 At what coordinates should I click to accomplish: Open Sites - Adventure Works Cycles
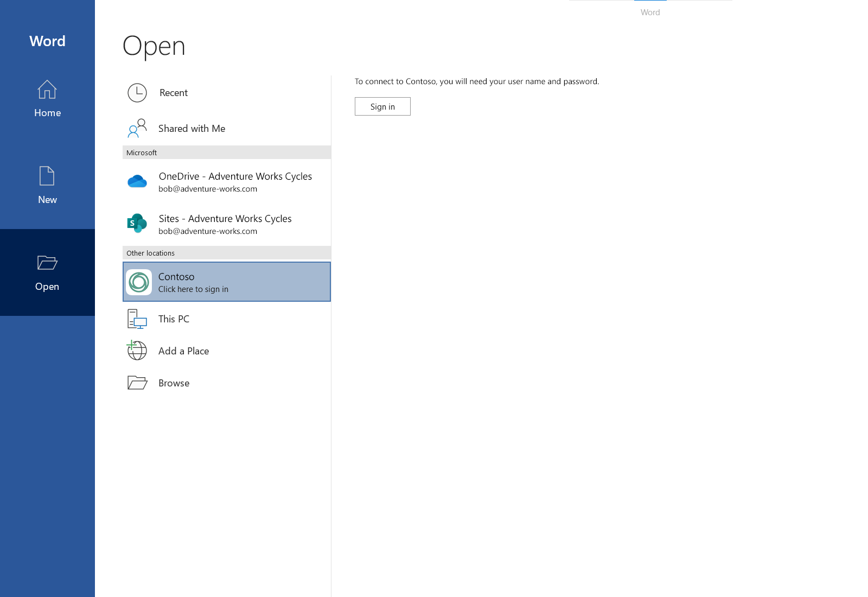[x=225, y=224]
